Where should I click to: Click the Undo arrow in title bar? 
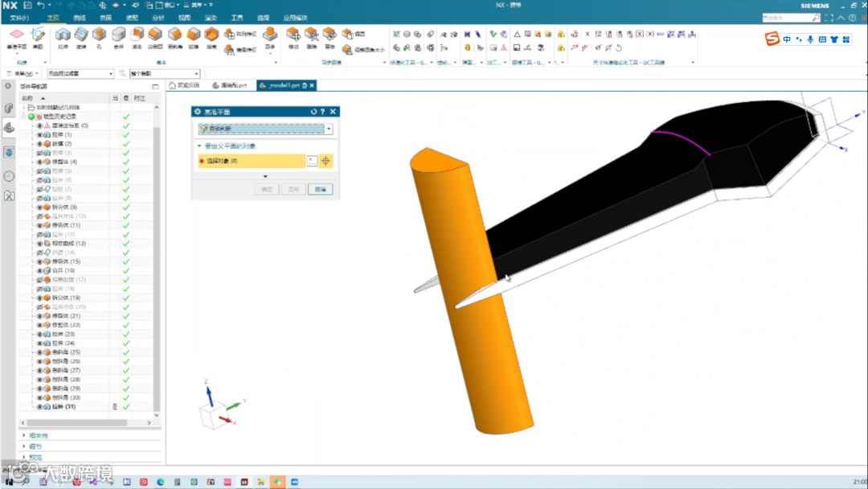pos(40,5)
